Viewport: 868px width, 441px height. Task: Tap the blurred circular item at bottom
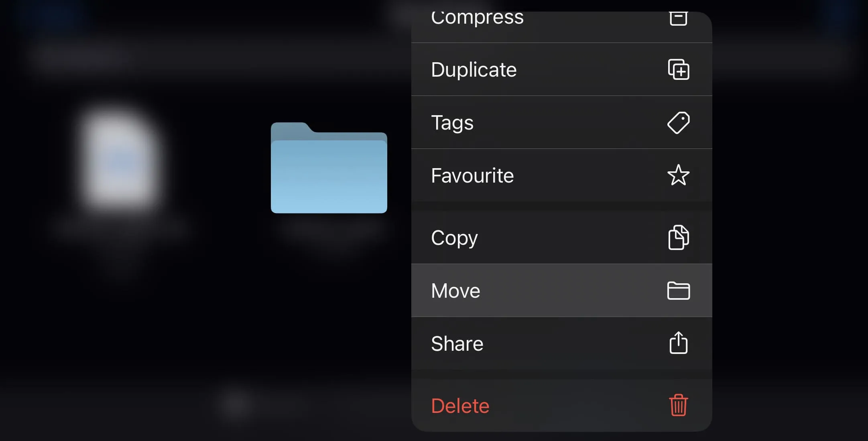click(236, 405)
